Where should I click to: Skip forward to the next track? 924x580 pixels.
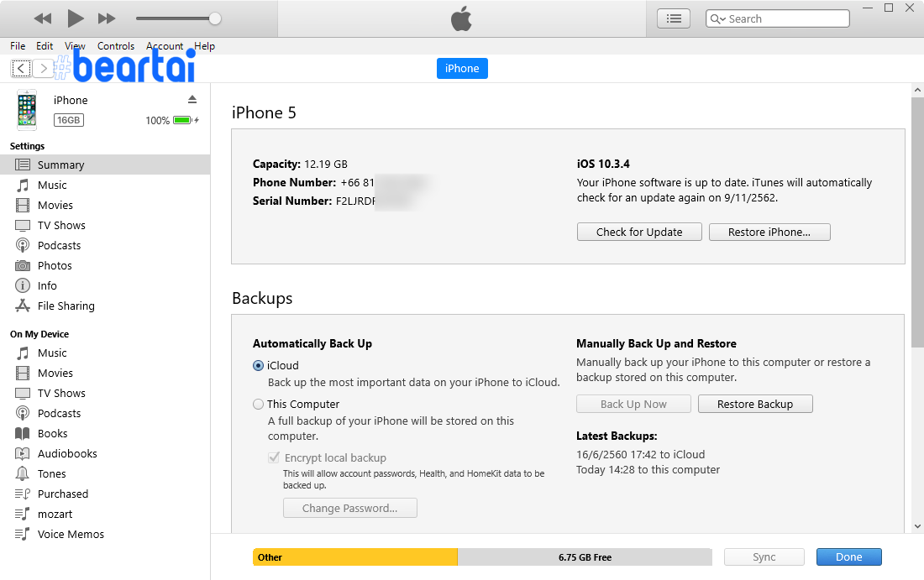tap(107, 18)
